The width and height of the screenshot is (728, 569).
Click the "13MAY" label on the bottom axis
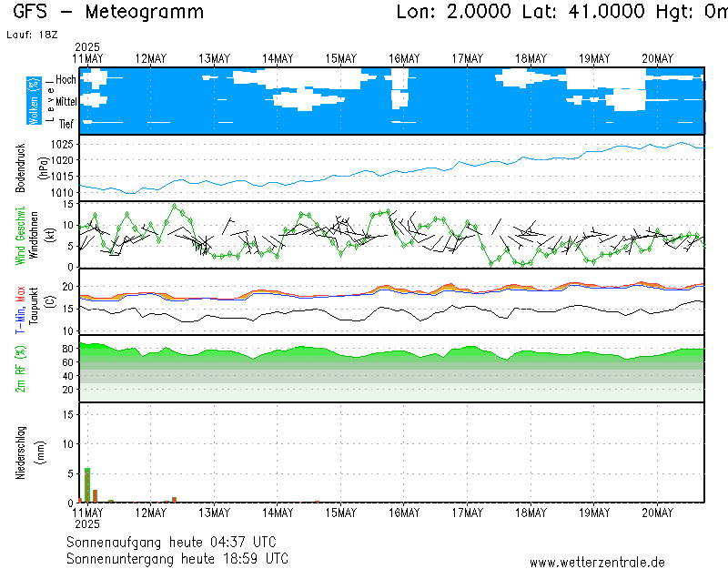(x=215, y=513)
